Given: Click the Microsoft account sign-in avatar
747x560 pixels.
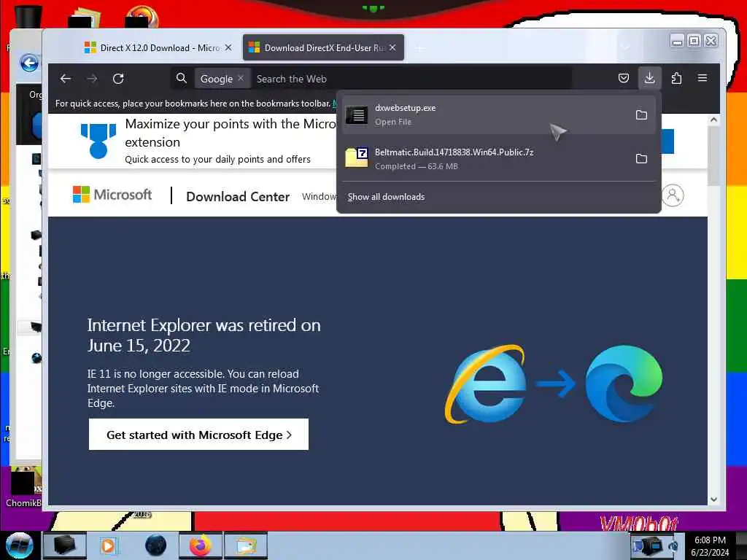Looking at the screenshot, I should pos(673,195).
